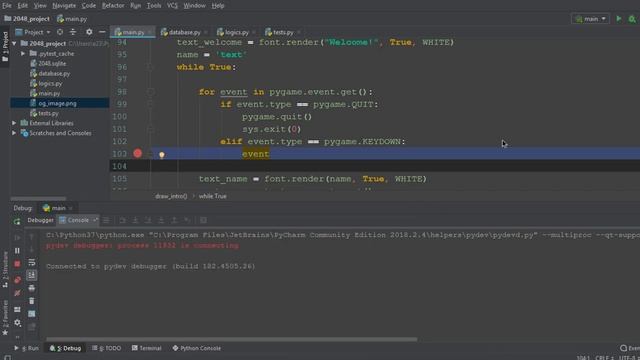Clear all console output with trash icon
The height and width of the screenshot is (360, 640).
[32, 301]
